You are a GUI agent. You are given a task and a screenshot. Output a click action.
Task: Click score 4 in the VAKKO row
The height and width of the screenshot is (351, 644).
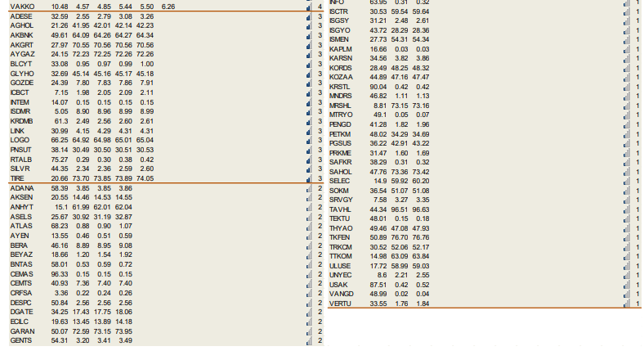(320, 7)
